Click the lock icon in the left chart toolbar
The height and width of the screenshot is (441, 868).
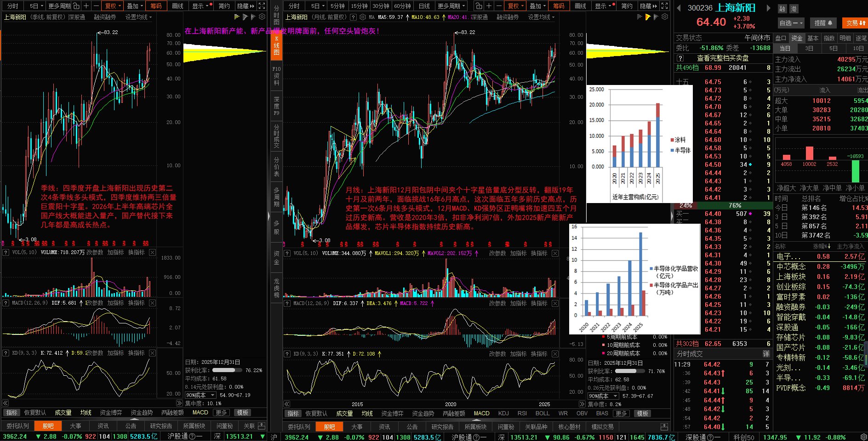click(76, 6)
